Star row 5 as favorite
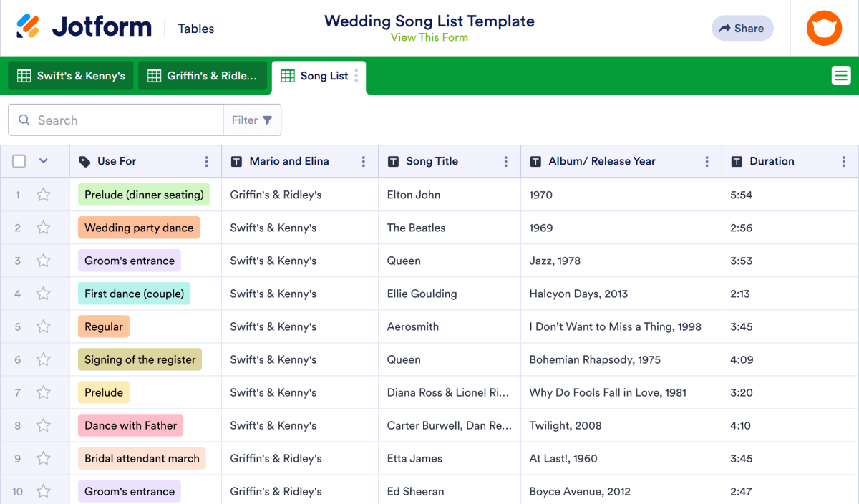859x504 pixels. tap(44, 326)
